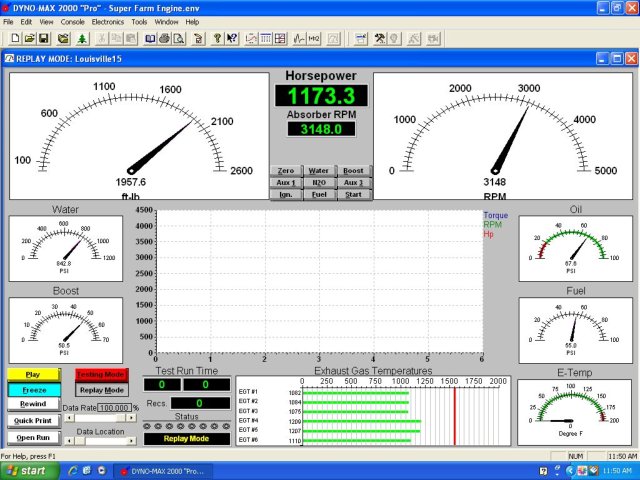640x480 pixels.
Task: Click the Data Location slider thumb
Action: point(80,441)
